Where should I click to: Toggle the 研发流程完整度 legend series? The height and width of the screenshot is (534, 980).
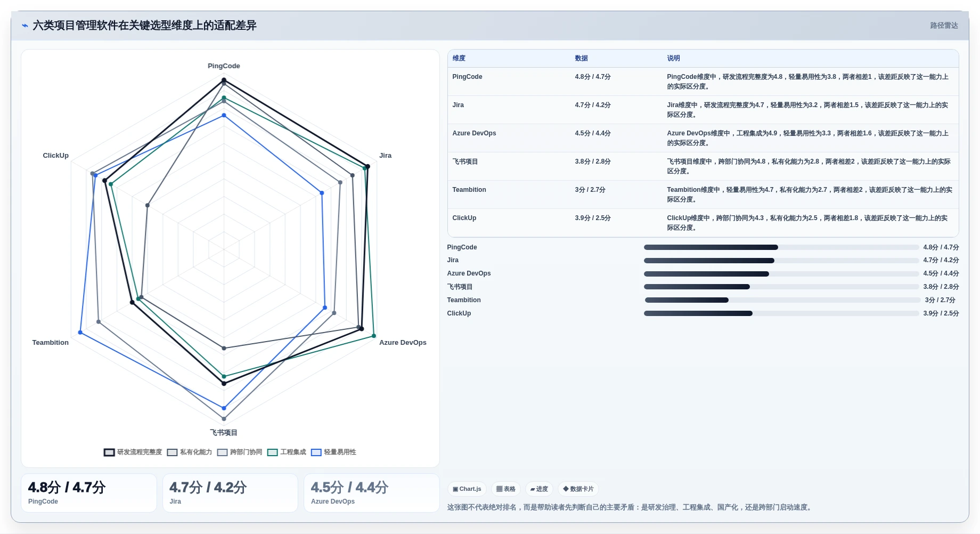(x=133, y=452)
